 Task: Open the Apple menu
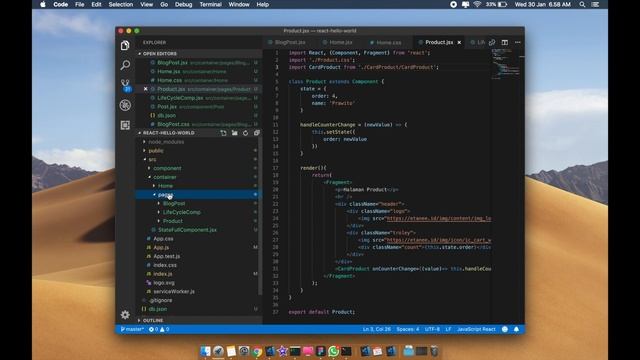43,4
